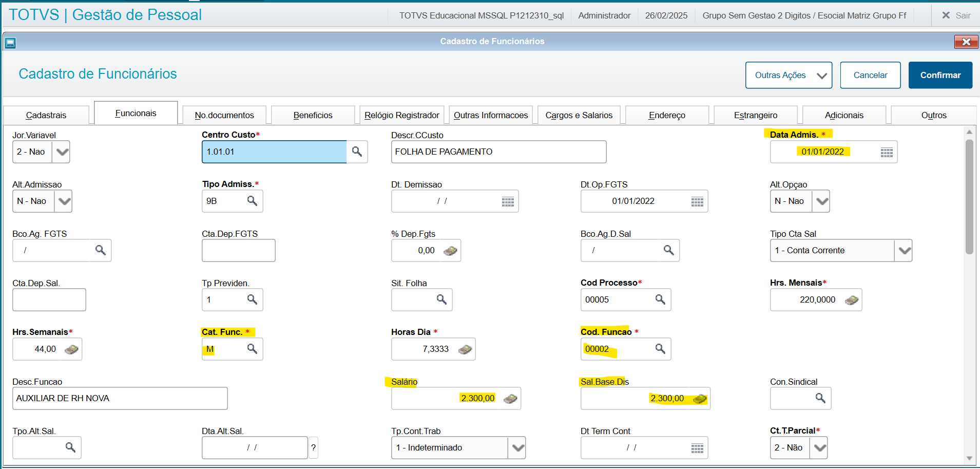980x469 pixels.
Task: Click the Salário calculator icon
Action: coord(510,399)
